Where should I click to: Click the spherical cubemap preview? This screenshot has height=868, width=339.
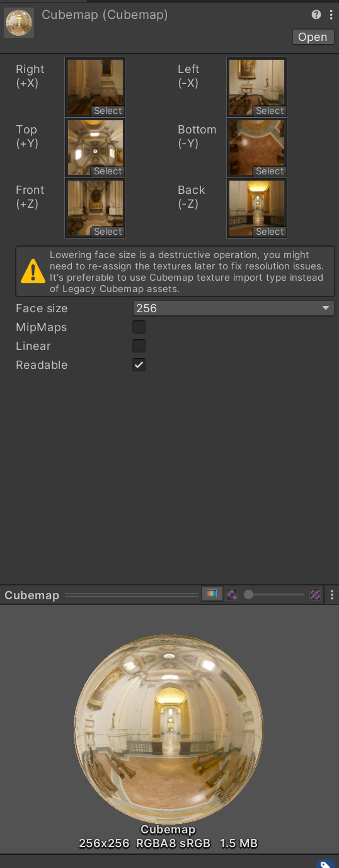[168, 729]
